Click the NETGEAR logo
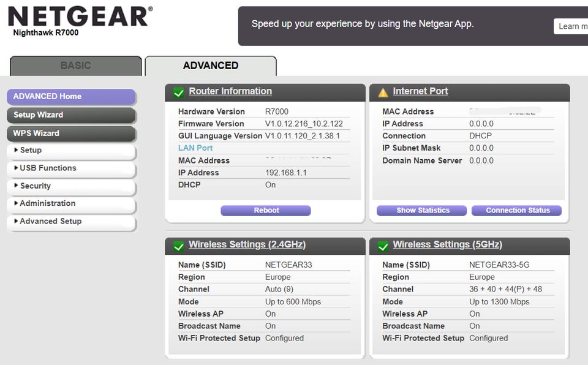588x365 pixels. pyautogui.click(x=80, y=17)
